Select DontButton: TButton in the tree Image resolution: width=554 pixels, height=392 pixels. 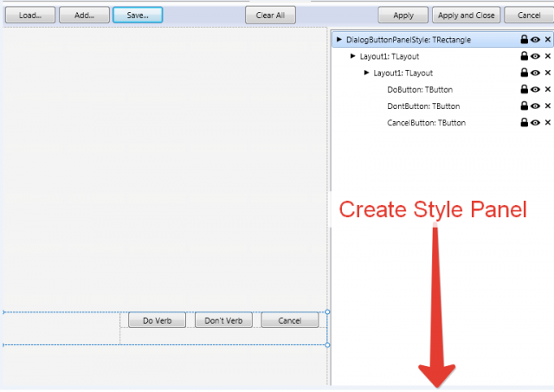point(423,106)
